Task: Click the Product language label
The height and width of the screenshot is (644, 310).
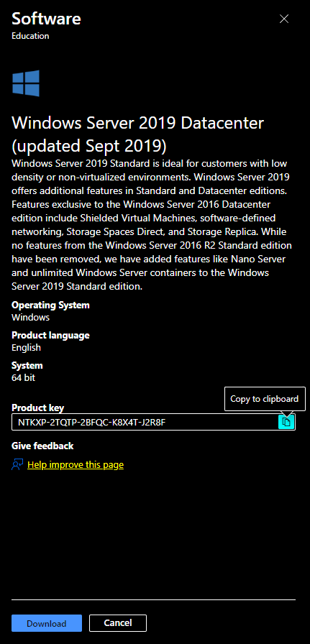Action: (50, 335)
